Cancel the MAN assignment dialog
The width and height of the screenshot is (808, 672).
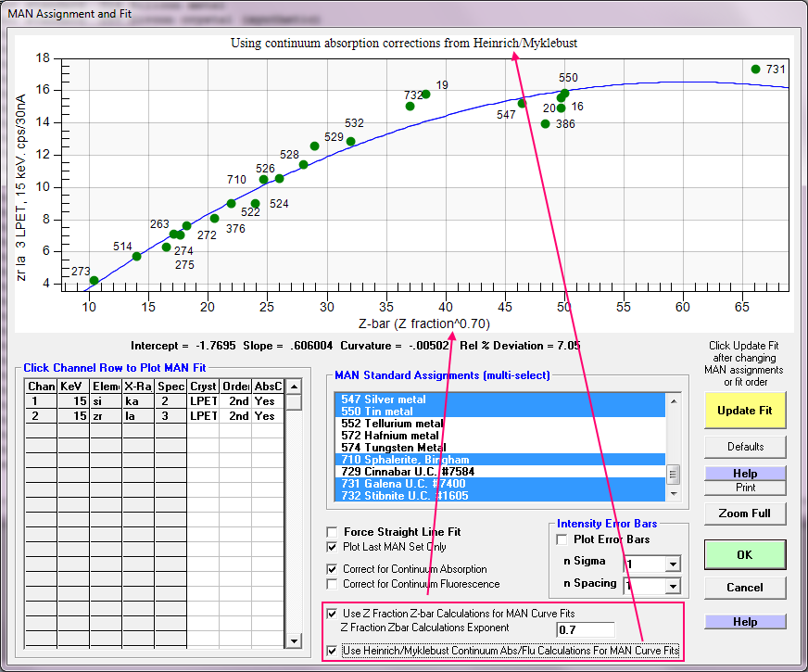pyautogui.click(x=744, y=588)
